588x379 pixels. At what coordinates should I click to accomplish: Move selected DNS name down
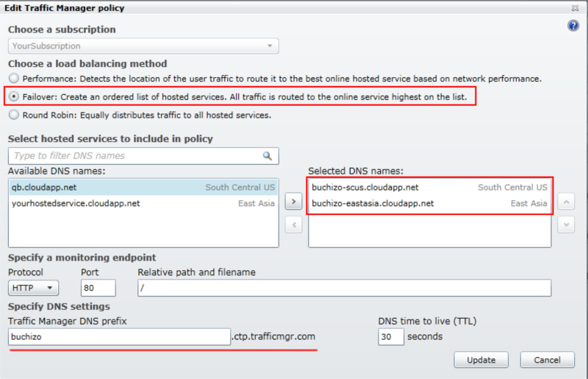click(x=566, y=225)
